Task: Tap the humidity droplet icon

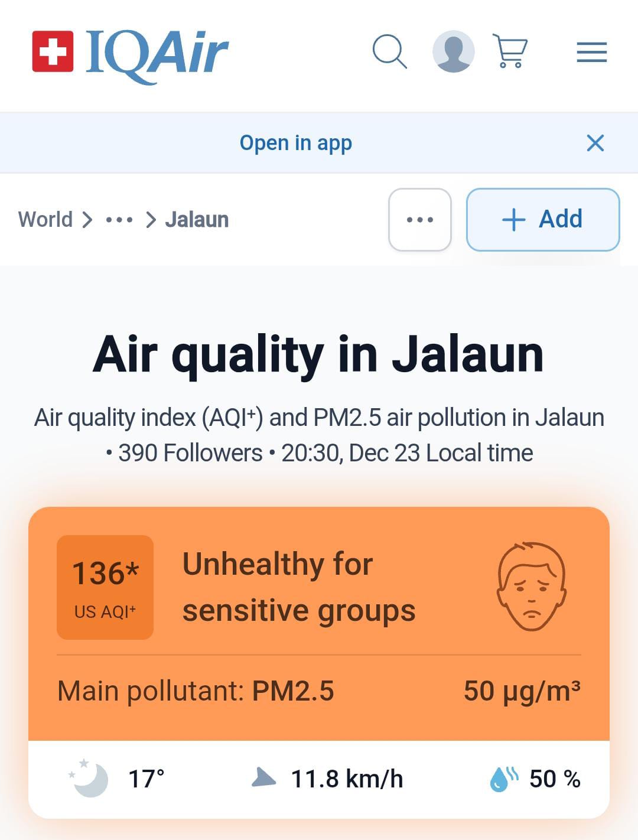Action: 503,779
